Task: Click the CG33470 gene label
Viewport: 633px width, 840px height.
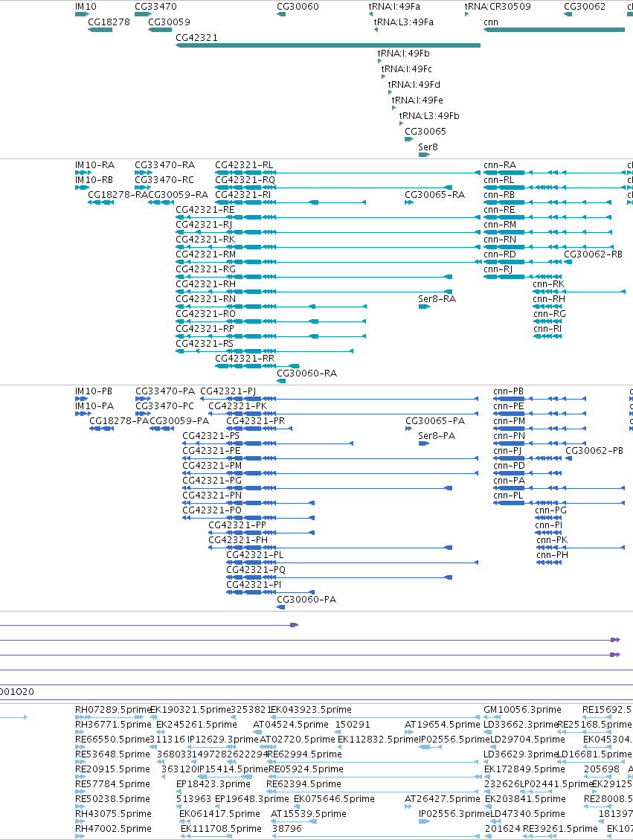Action: point(156,7)
